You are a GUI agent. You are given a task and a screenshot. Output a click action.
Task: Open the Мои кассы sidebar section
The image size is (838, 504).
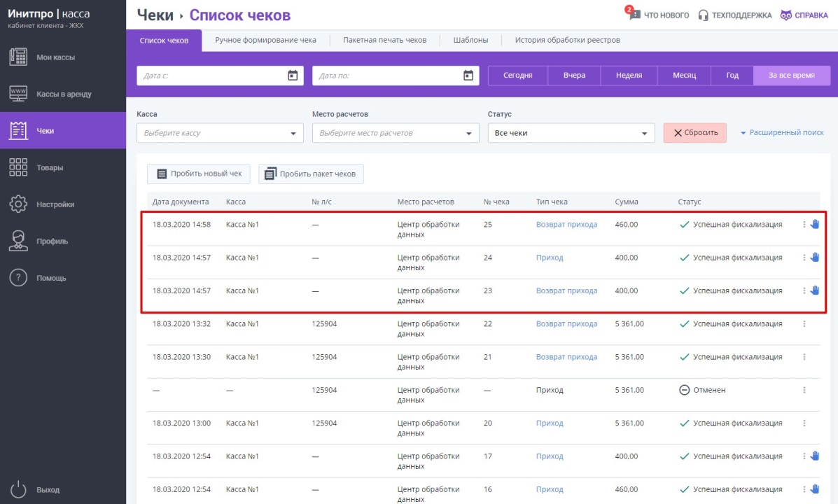[x=63, y=57]
